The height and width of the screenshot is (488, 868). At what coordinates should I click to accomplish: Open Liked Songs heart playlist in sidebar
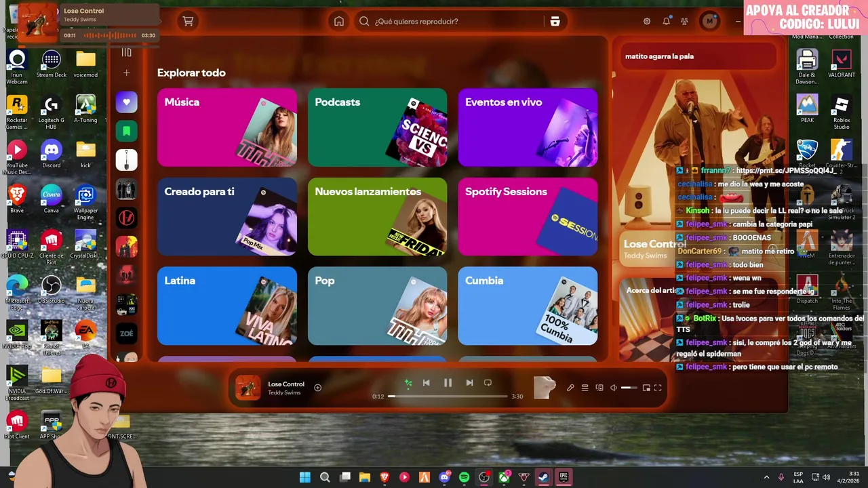(x=126, y=102)
